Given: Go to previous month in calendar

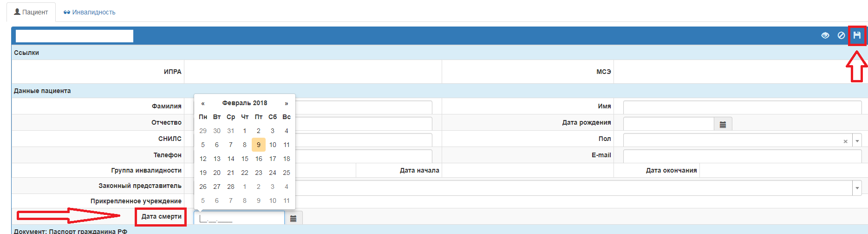Looking at the screenshot, I should pos(203,103).
